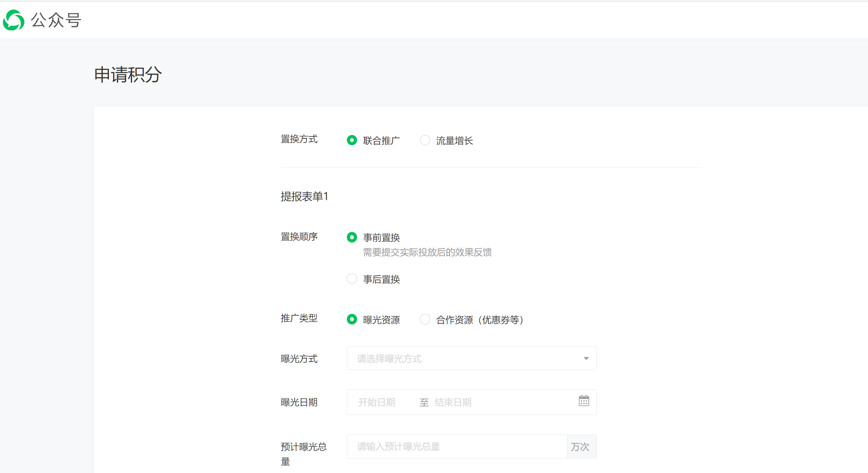Click the 结束日期 end date field
Screen dimensions: 868x473
pyautogui.click(x=453, y=402)
